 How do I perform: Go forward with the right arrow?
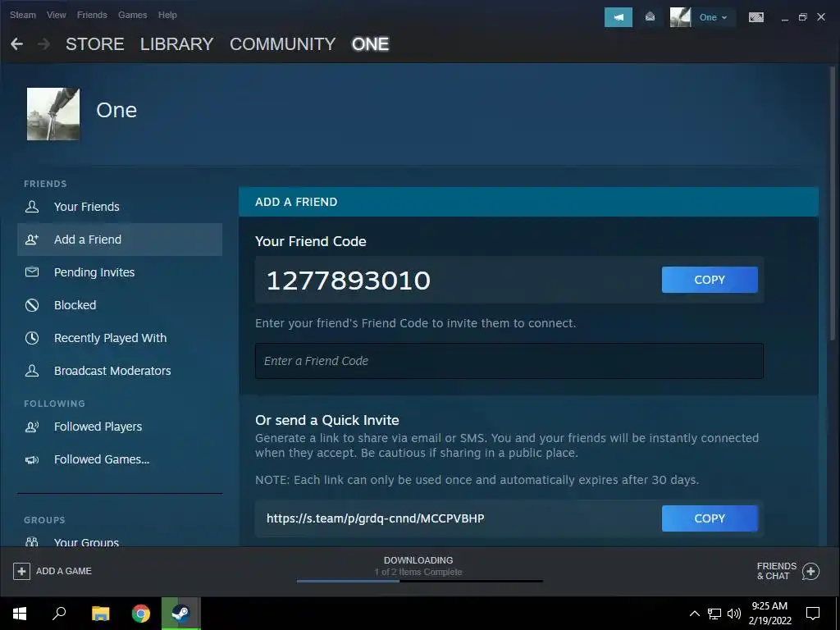tap(44, 44)
